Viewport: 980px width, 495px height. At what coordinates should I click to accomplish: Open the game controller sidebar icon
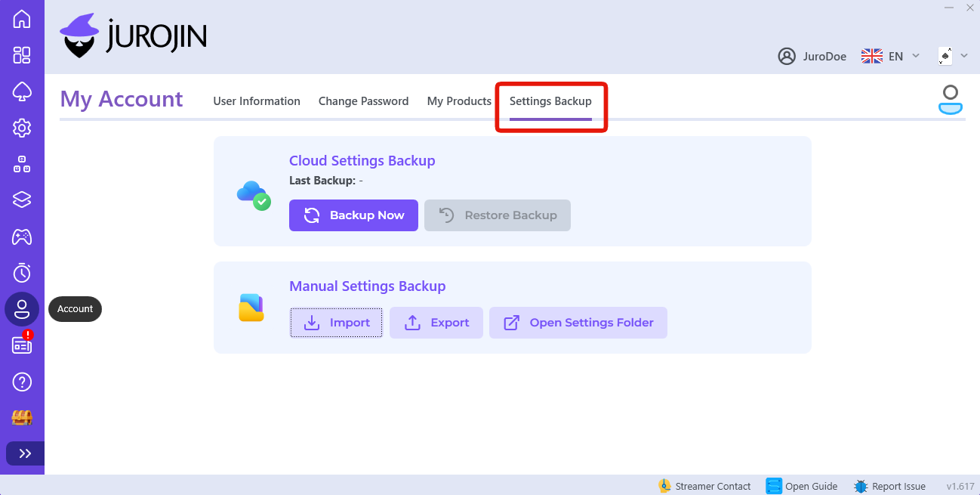pyautogui.click(x=22, y=237)
